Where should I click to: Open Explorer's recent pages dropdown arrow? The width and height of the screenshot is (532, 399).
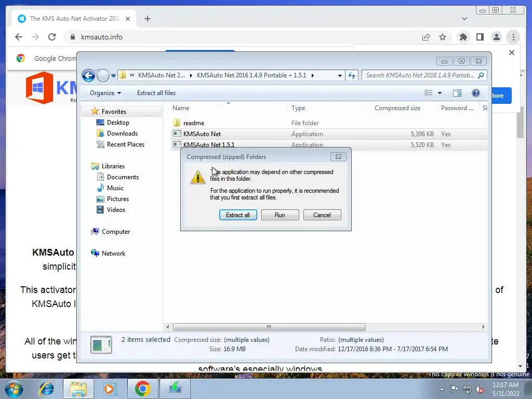point(113,76)
